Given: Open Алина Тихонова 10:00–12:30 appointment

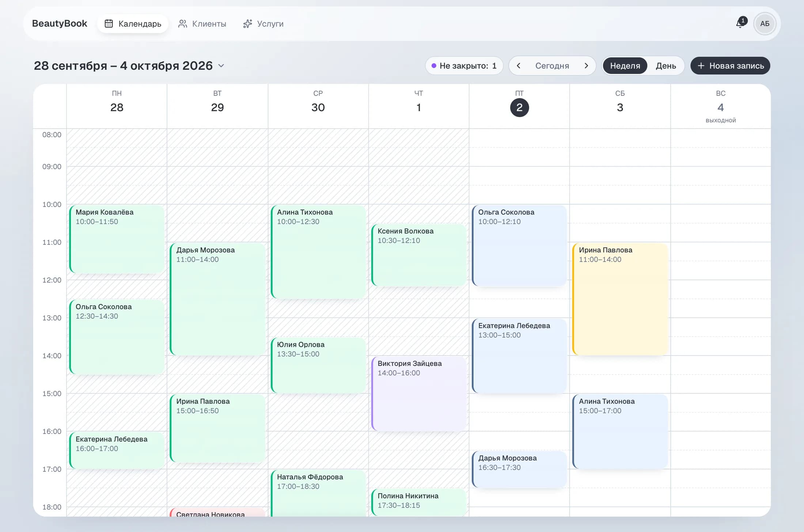Looking at the screenshot, I should 318,252.
